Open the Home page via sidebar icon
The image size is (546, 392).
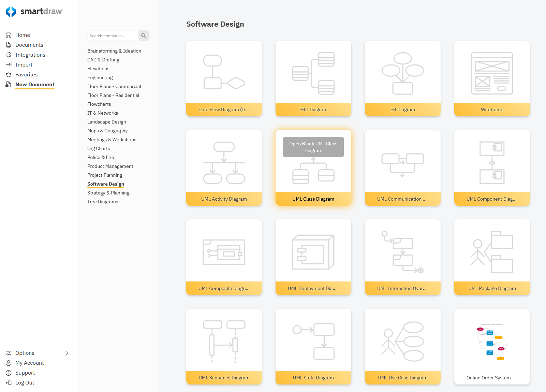[x=9, y=34]
